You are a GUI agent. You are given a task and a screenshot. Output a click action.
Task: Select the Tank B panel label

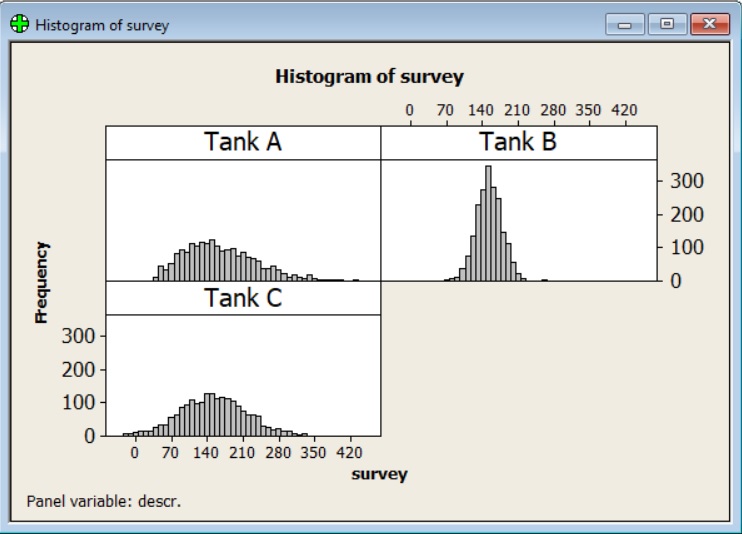[518, 142]
